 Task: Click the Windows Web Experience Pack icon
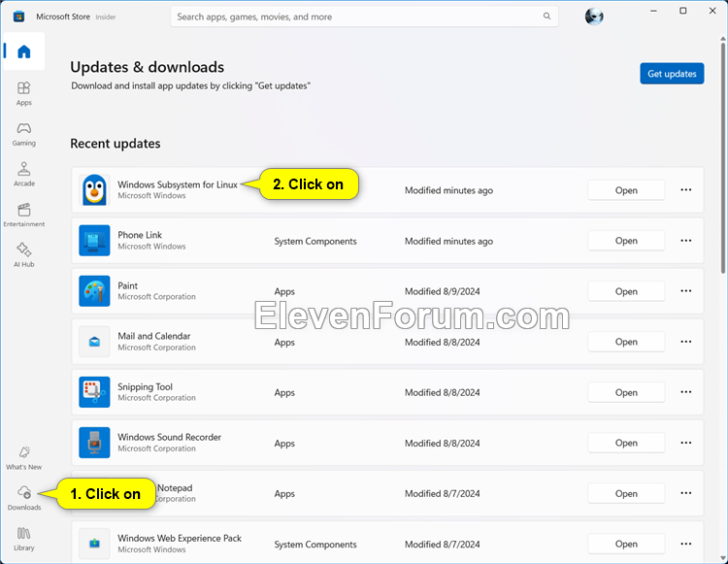[94, 544]
